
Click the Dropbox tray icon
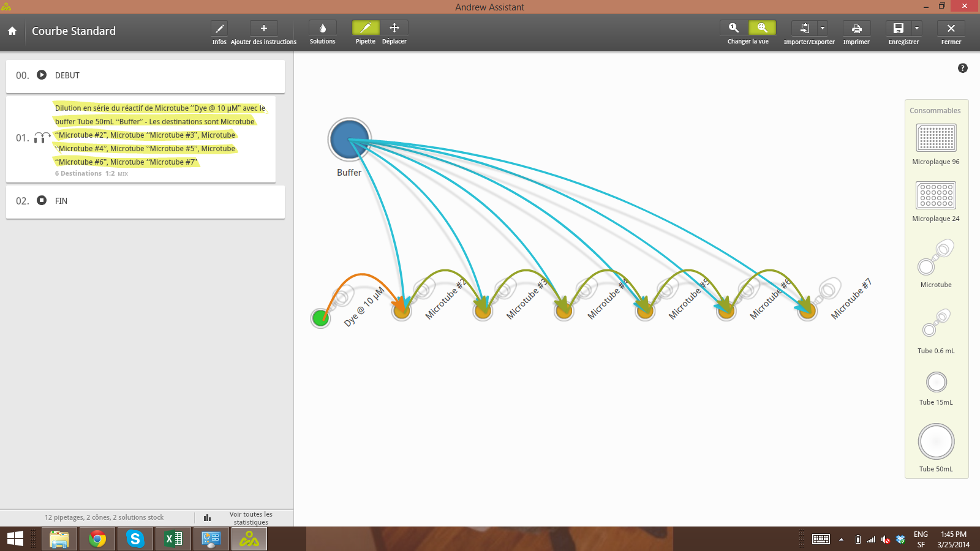click(x=900, y=539)
